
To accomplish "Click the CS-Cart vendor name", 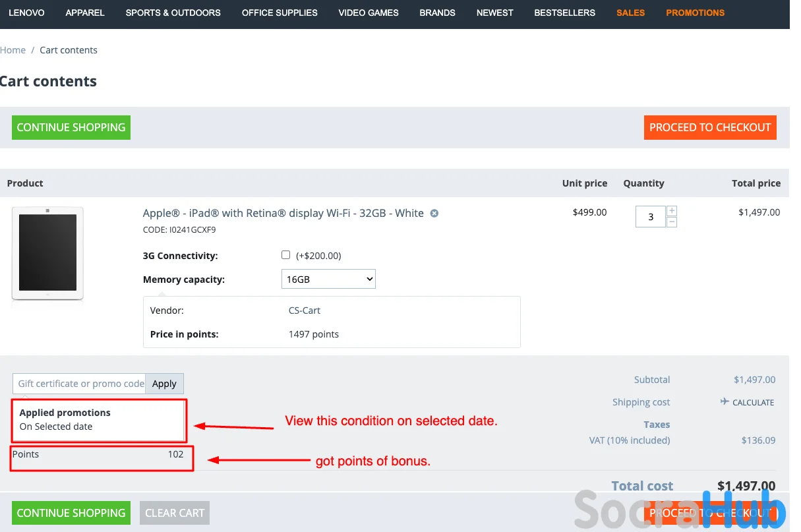I will click(305, 310).
